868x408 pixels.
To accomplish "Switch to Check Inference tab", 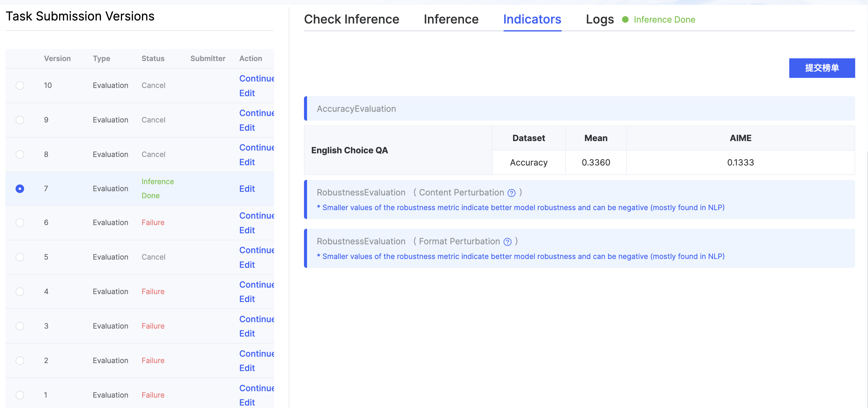I will click(x=351, y=19).
